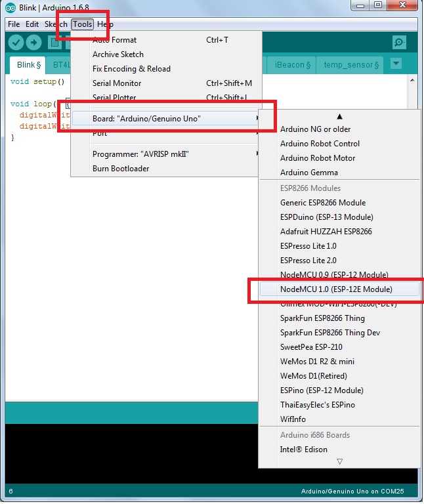Select WeMos D1(Retired) board
424x504 pixels.
point(339,376)
